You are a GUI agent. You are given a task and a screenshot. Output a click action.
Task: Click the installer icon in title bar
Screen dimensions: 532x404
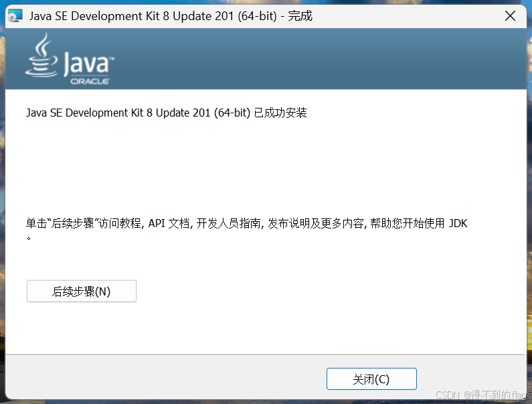point(15,15)
